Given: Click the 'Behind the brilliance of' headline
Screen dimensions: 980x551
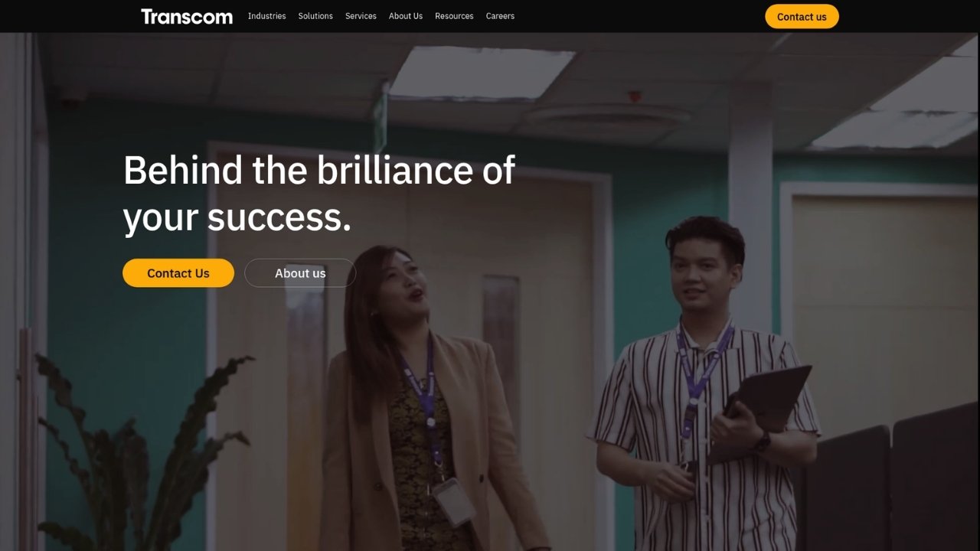Looking at the screenshot, I should pos(319,170).
